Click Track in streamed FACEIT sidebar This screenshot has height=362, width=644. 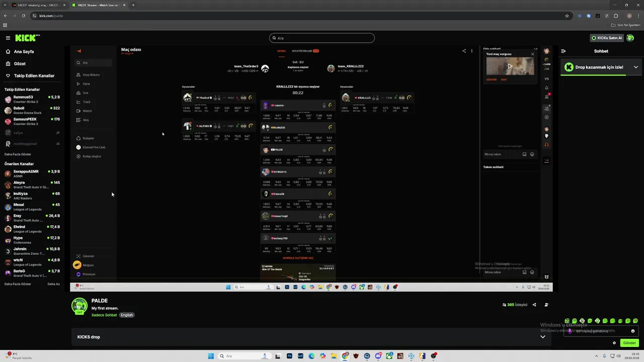[87, 102]
